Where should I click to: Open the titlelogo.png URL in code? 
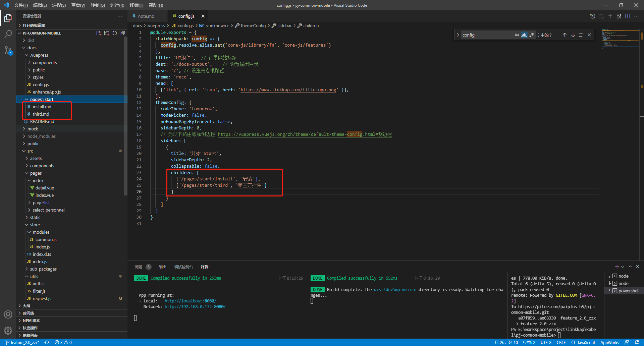click(288, 90)
